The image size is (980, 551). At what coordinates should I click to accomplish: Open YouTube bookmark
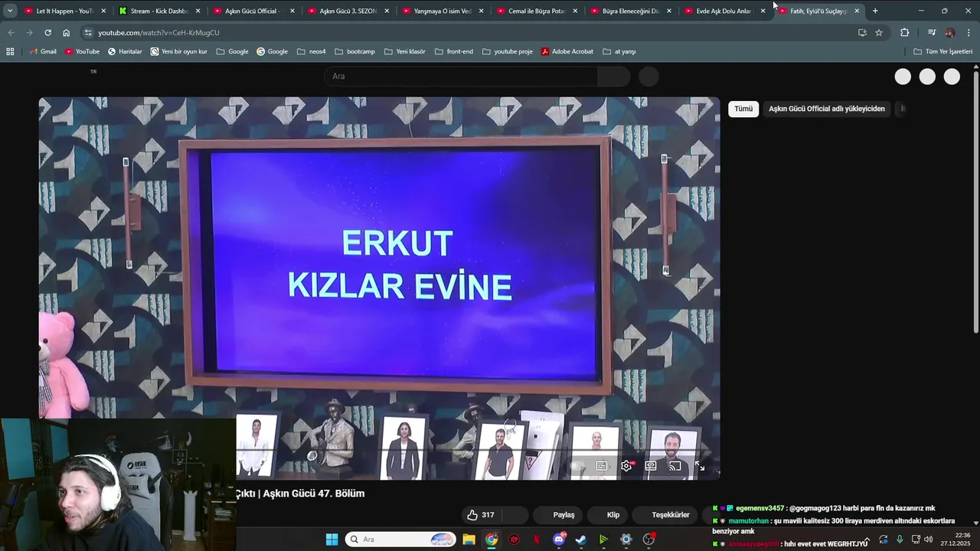coord(82,51)
